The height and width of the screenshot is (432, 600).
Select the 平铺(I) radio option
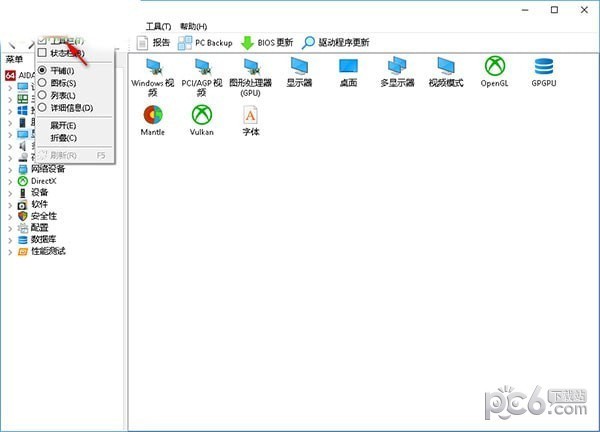[42, 70]
